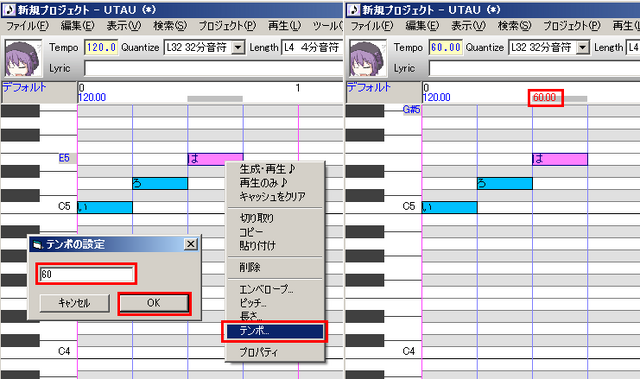
Task: Click デフォルト label in right window
Action: pyautogui.click(x=369, y=87)
